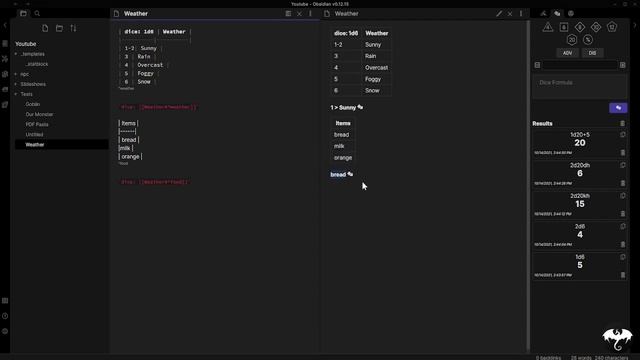This screenshot has width=640, height=360.
Task: Roll a d12 with the pentagon die icon
Action: [x=612, y=27]
